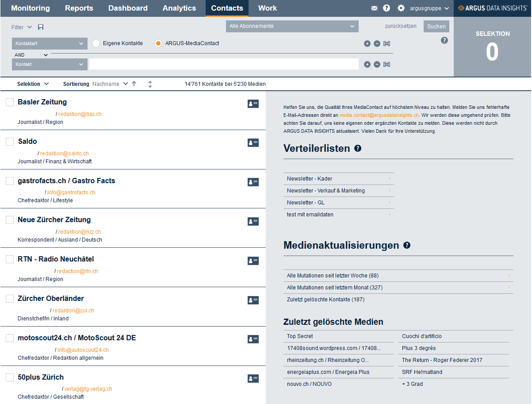Check the Zürcher Oberländer checkbox
The image size is (532, 404).
click(x=10, y=299)
